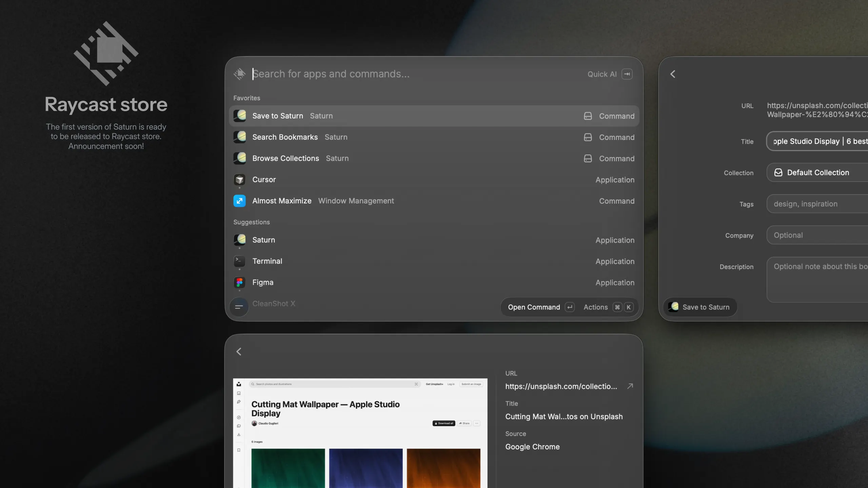Click the blue Almost Maximize icon
This screenshot has width=868, height=488.
(x=240, y=201)
